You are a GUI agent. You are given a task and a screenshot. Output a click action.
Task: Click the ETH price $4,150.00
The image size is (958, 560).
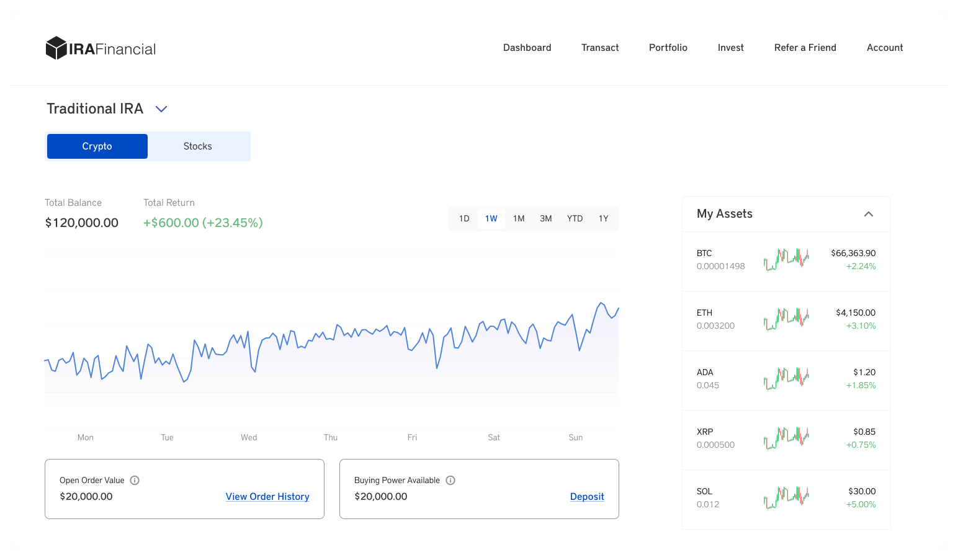pyautogui.click(x=856, y=313)
